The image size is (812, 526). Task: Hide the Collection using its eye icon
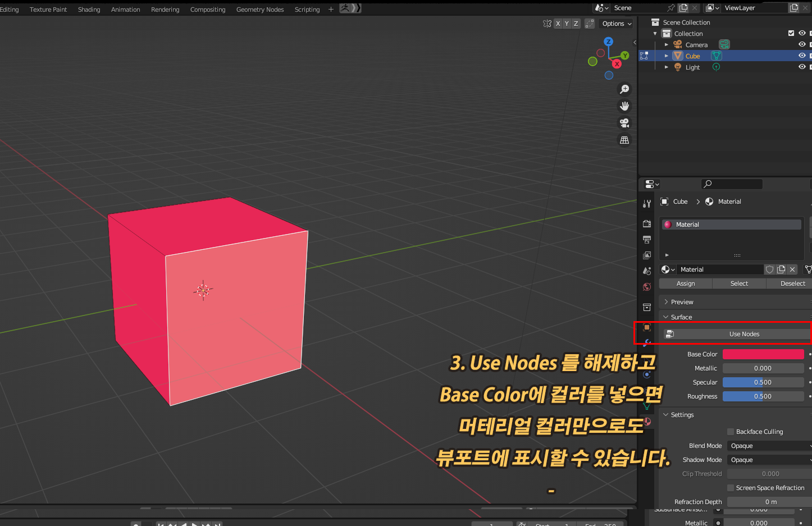[x=802, y=33]
